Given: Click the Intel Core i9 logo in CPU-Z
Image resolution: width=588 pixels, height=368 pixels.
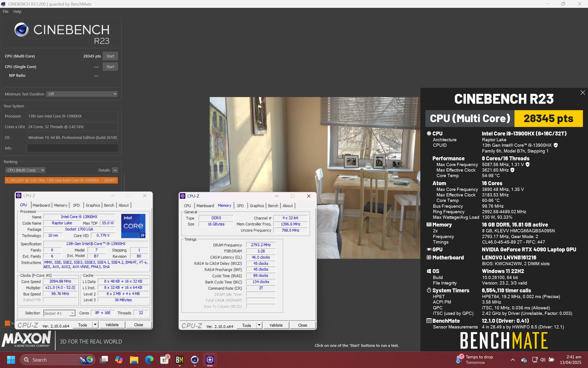Looking at the screenshot, I should (x=133, y=226).
